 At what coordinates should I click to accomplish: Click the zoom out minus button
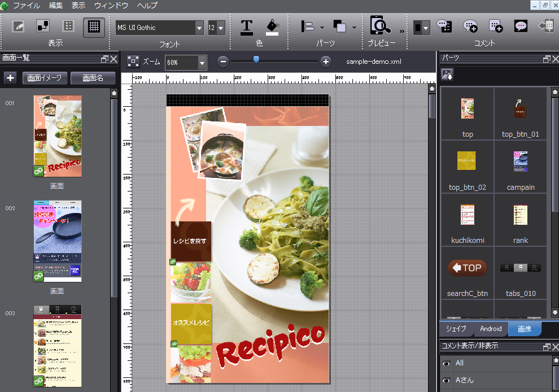point(223,62)
